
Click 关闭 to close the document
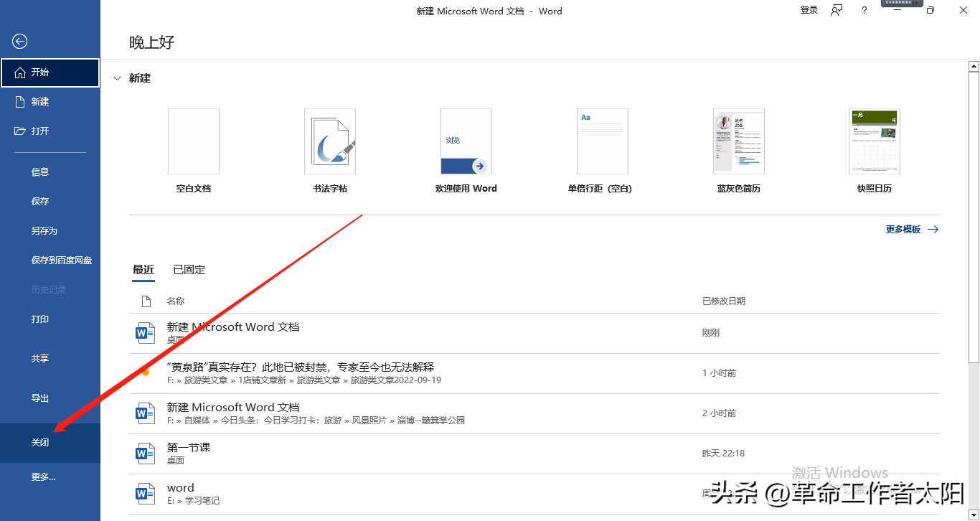50,443
